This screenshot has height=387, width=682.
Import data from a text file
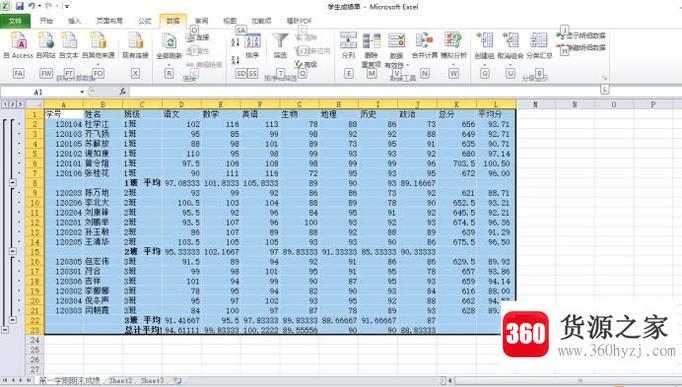(69, 46)
